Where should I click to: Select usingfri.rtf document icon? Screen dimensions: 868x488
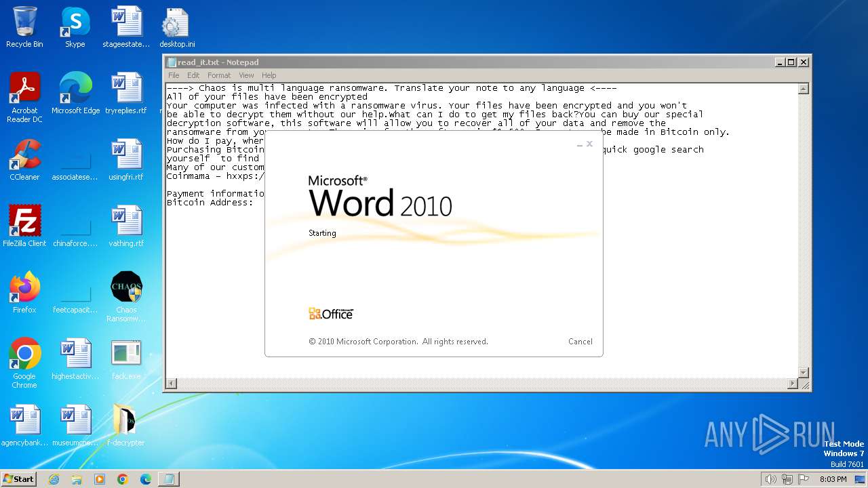[126, 160]
